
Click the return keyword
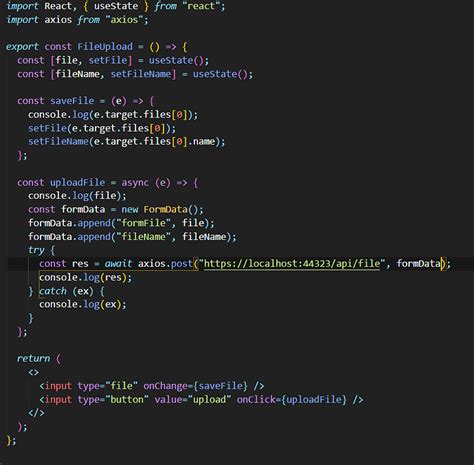(33, 358)
